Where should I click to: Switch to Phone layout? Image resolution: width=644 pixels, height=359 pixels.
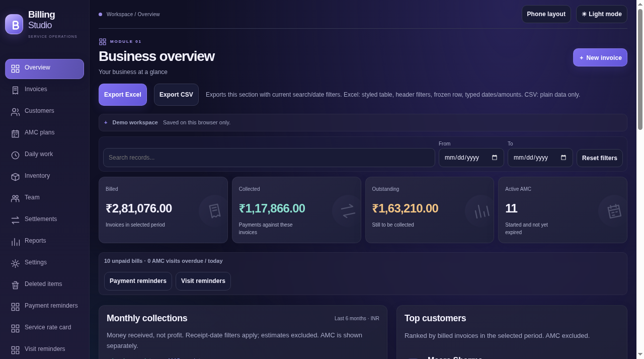pos(546,14)
